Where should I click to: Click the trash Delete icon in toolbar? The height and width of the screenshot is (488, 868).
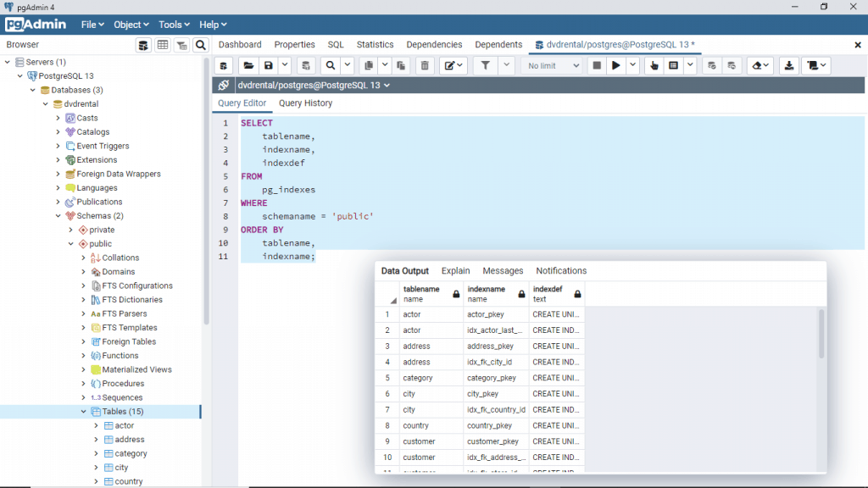pyautogui.click(x=426, y=65)
